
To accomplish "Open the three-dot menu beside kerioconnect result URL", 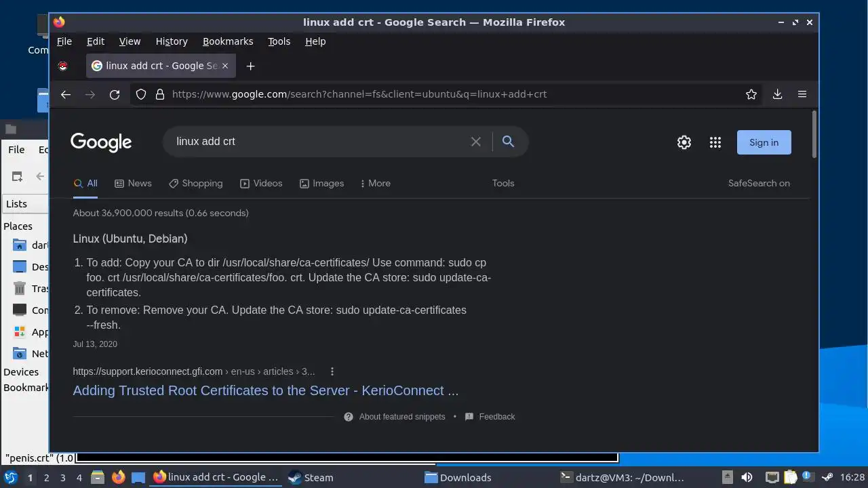I will pyautogui.click(x=332, y=371).
